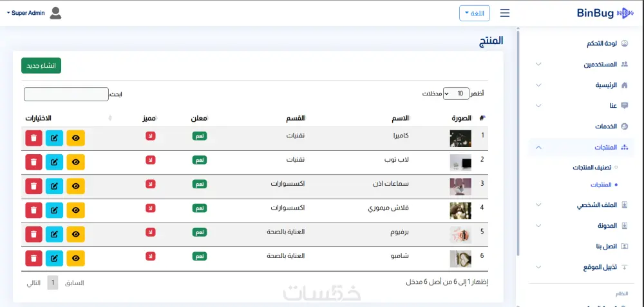
Task: View the فلاش ميموري product
Action: (x=75, y=210)
